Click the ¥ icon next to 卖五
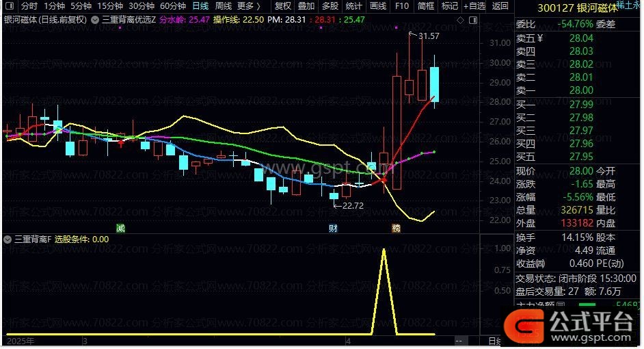Screen dimensions: 644x349 pyautogui.click(x=540, y=38)
